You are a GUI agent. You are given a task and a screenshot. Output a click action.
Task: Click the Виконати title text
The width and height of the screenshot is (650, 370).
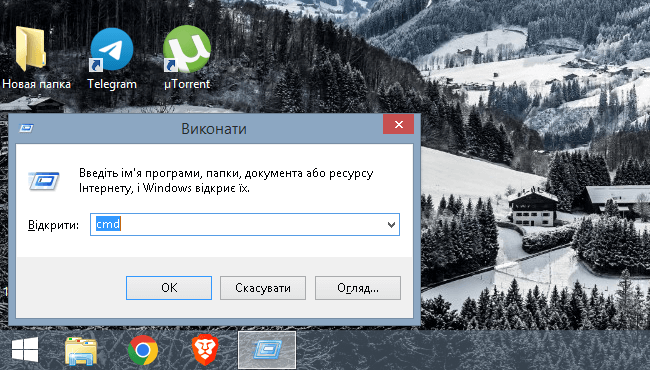[214, 129]
